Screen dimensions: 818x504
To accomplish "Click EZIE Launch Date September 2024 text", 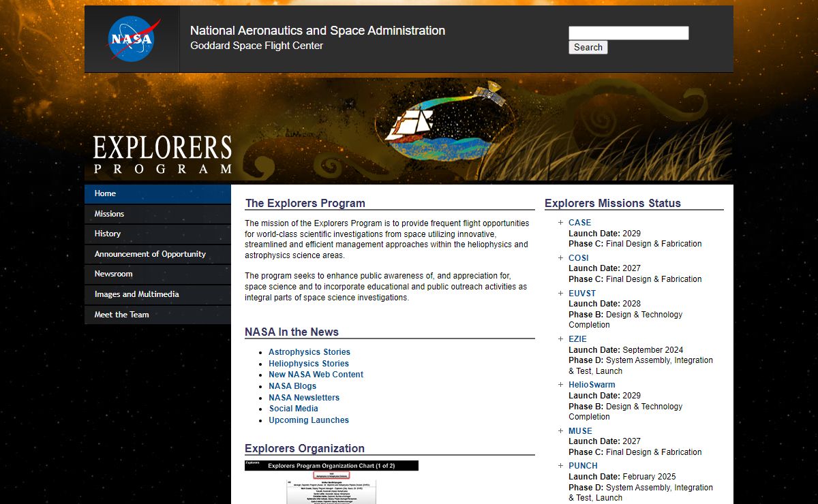I will point(626,350).
